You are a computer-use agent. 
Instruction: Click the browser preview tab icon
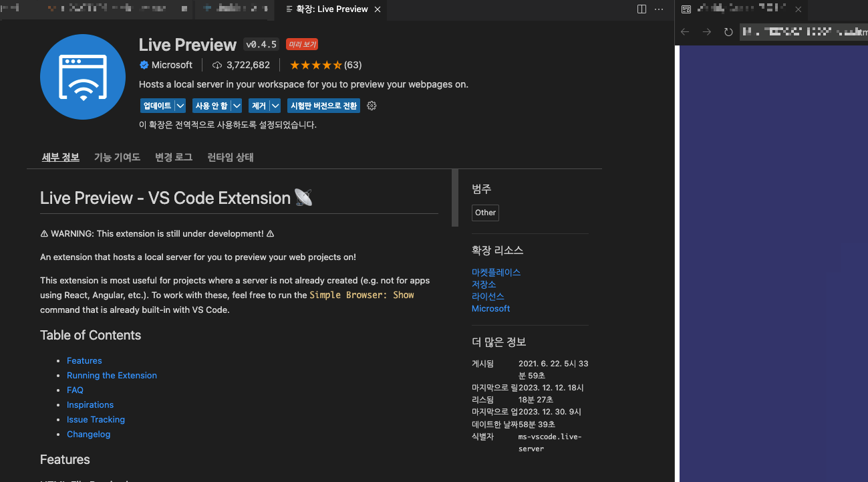[686, 9]
